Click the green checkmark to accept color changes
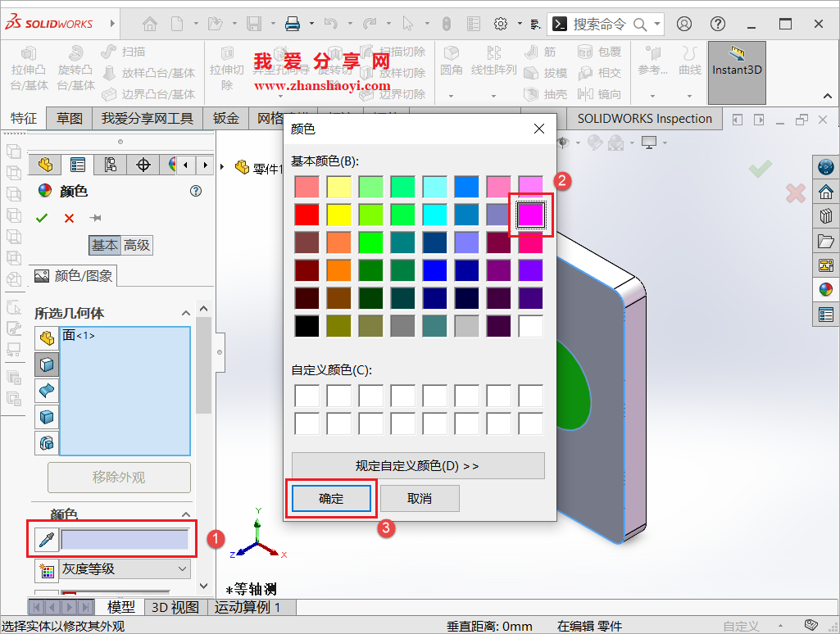 tap(42, 218)
